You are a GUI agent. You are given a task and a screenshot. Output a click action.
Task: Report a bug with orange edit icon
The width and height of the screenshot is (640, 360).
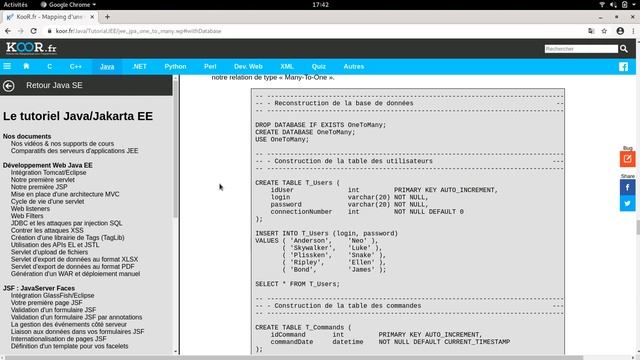point(627,159)
